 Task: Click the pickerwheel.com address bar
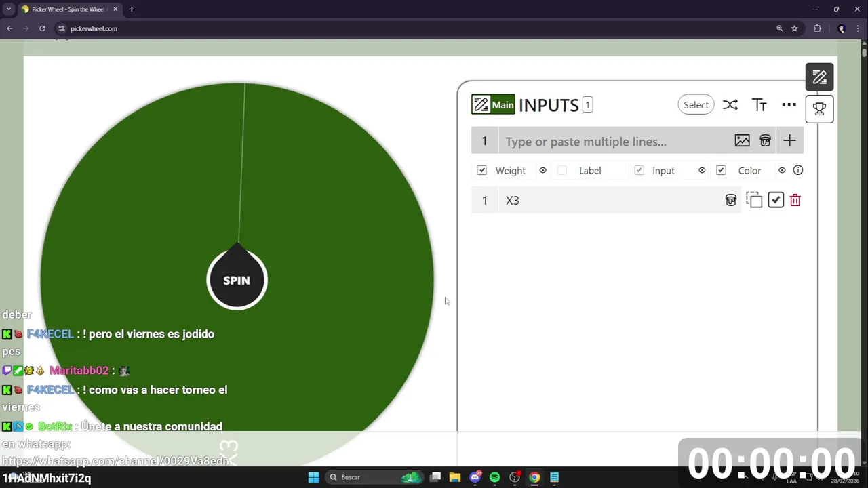[x=414, y=28]
